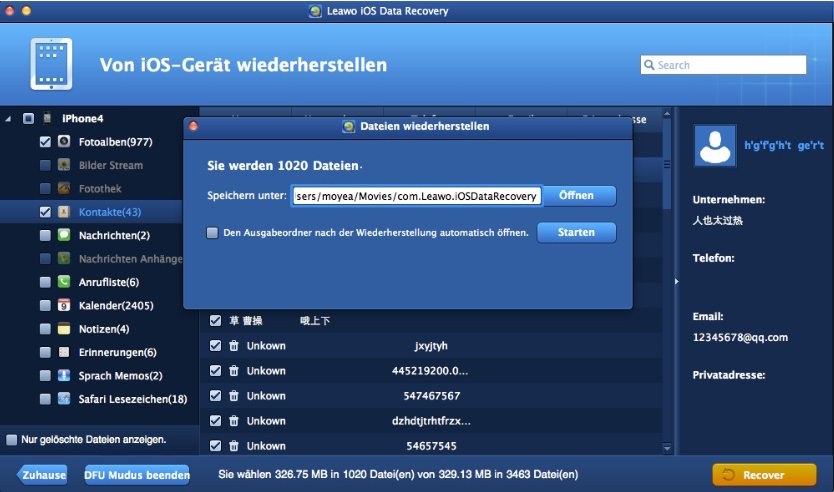Viewport: 834px width, 492px height.
Task: Click the contact list scroll up arrow
Action: [667, 113]
